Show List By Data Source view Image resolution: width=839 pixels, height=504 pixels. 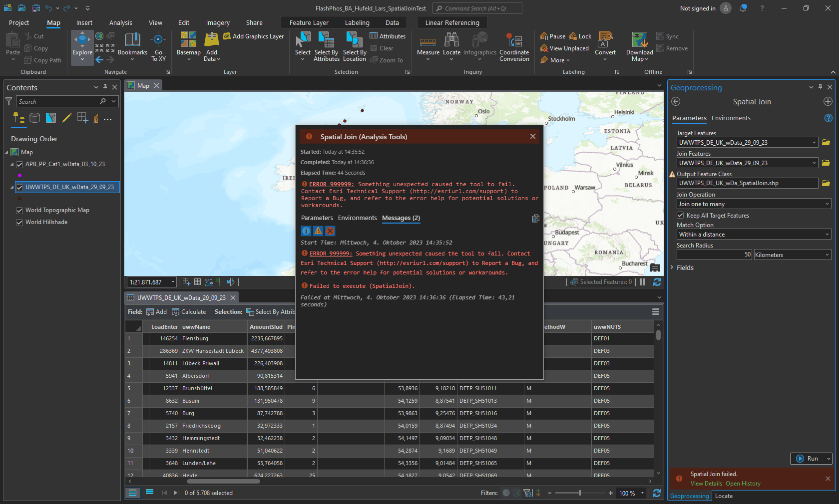[35, 118]
